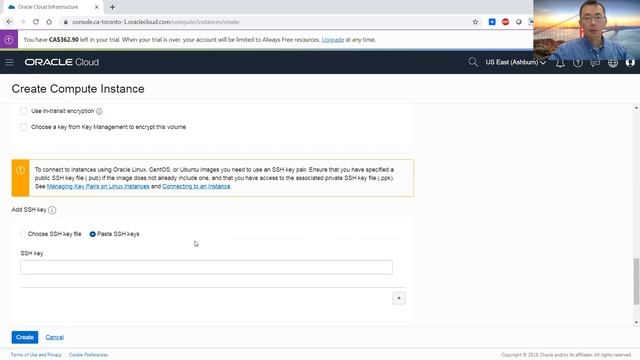
Task: Click the scrollbar down arrow
Action: click(636, 322)
